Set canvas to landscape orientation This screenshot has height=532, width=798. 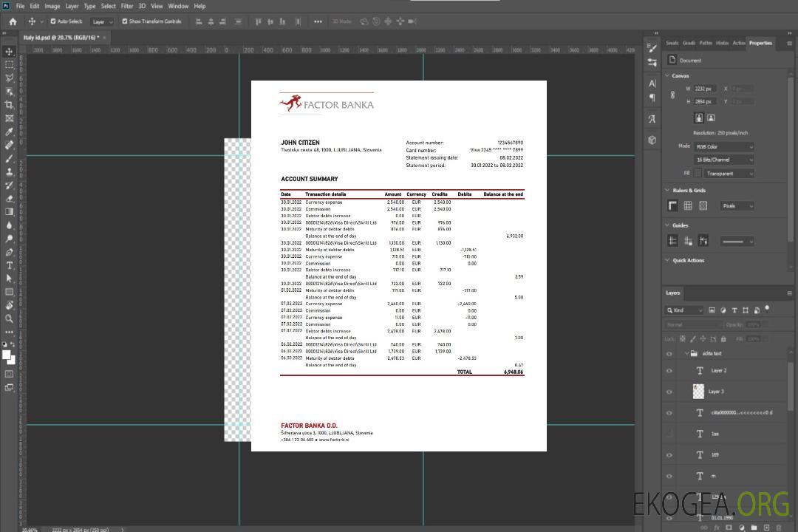click(711, 117)
